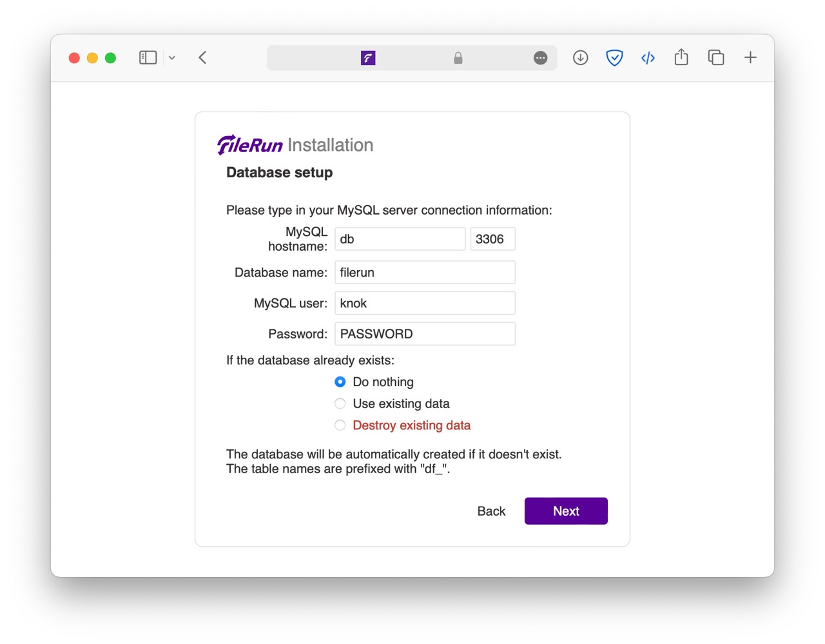Click the Back link
Image resolution: width=825 pixels, height=644 pixels.
491,511
